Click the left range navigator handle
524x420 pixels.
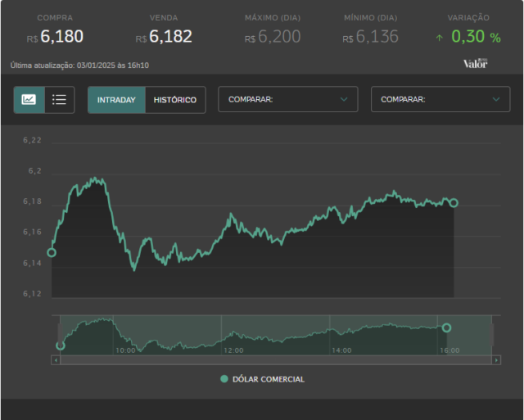point(60,335)
